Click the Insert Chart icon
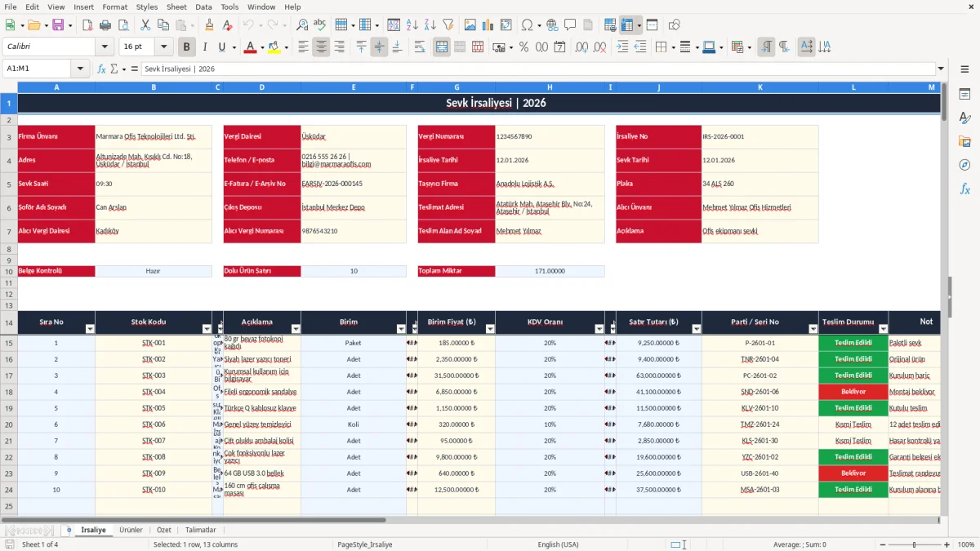980x551 pixels. click(488, 25)
